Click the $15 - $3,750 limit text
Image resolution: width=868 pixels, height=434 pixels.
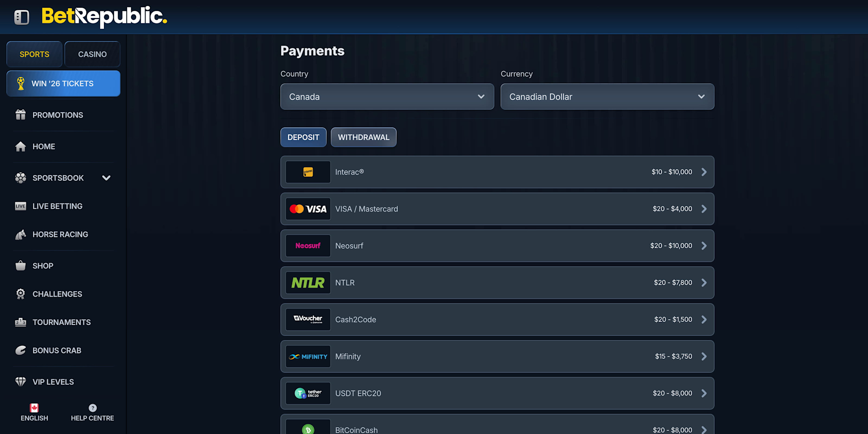pyautogui.click(x=674, y=356)
